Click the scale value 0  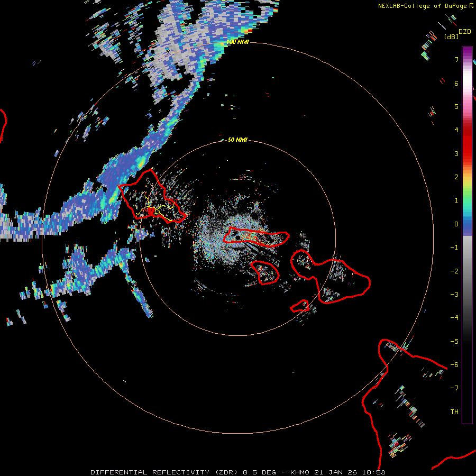(x=456, y=224)
